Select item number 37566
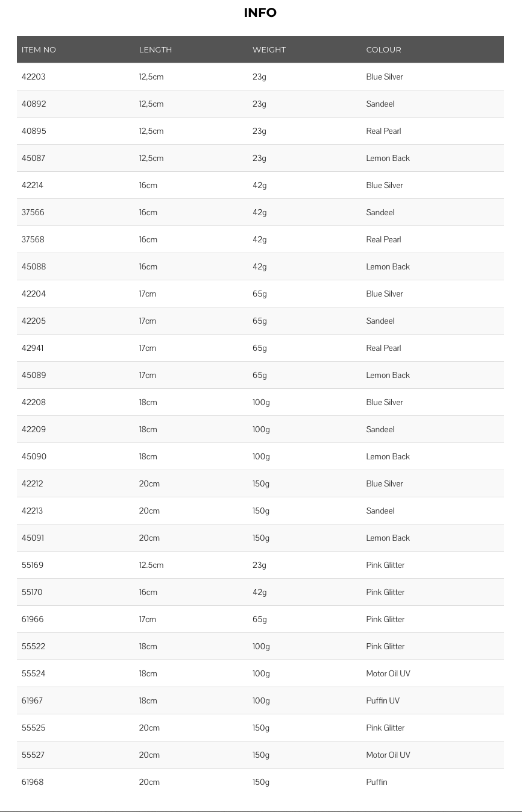The image size is (522, 812). 33,212
